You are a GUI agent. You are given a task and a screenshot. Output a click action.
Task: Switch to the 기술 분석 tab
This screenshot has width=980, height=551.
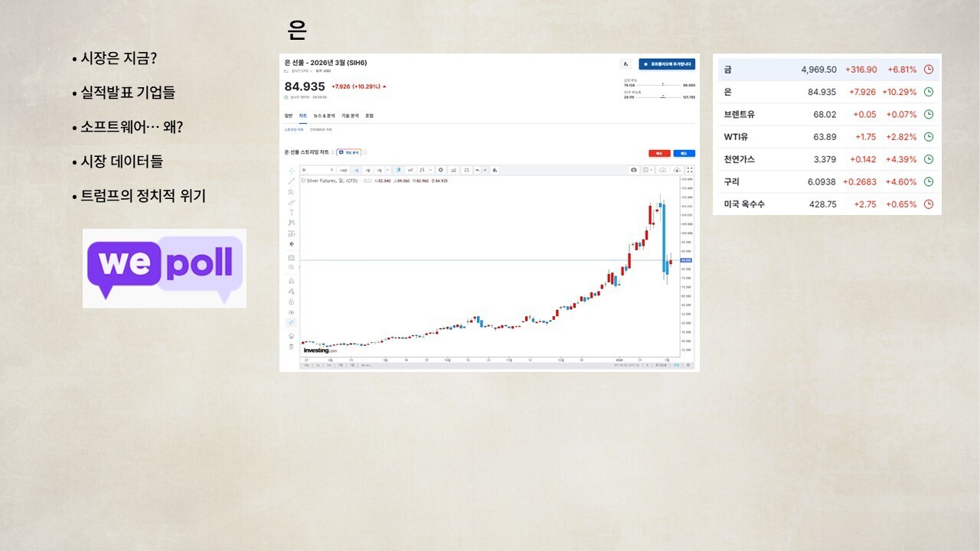point(350,116)
